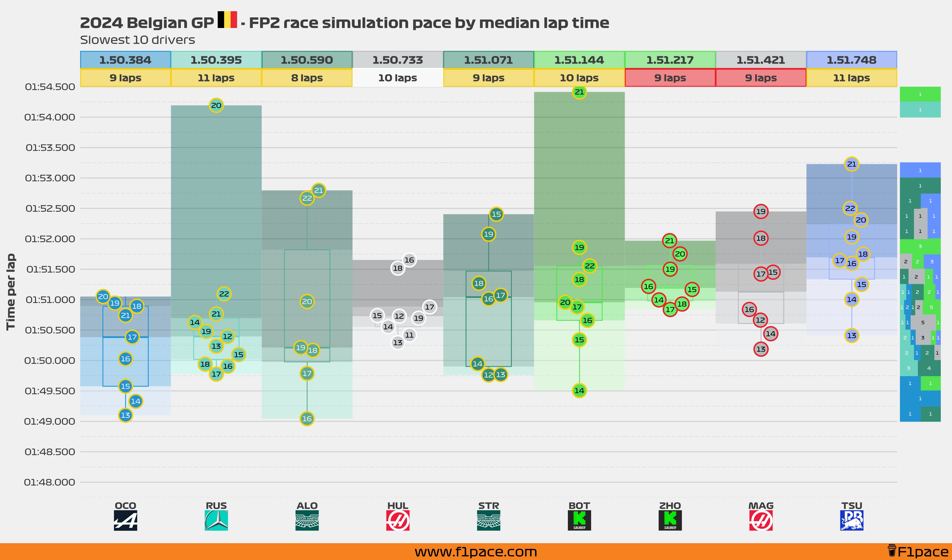Select RUS lap 20 marker
Screen dimensions: 952x560
pyautogui.click(x=216, y=105)
